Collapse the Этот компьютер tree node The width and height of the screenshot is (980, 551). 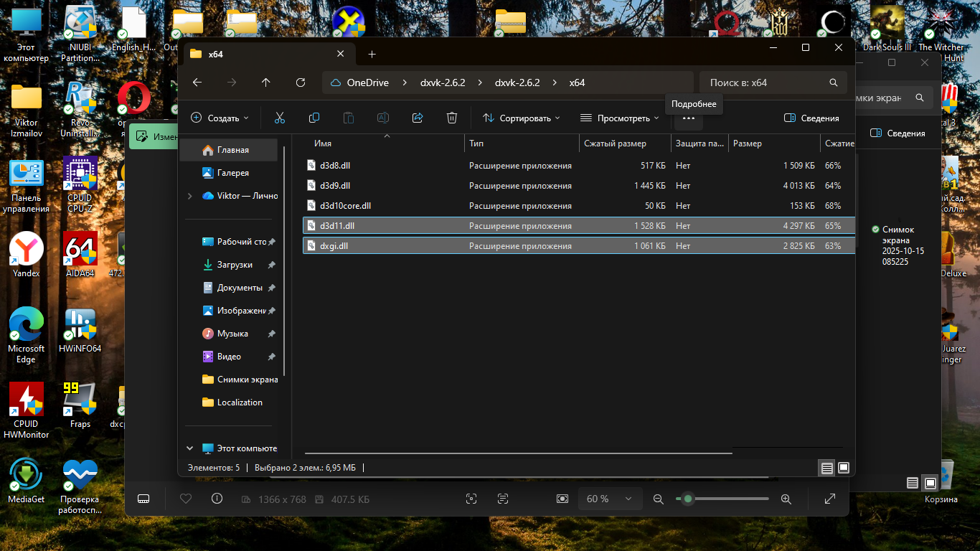pyautogui.click(x=189, y=448)
